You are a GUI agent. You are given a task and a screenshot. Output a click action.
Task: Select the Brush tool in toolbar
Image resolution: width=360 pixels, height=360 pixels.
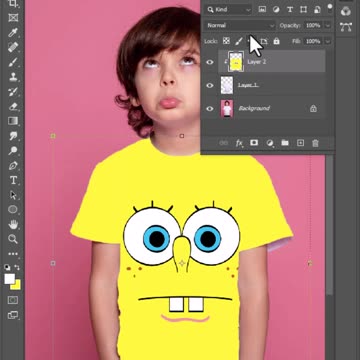pos(13,62)
